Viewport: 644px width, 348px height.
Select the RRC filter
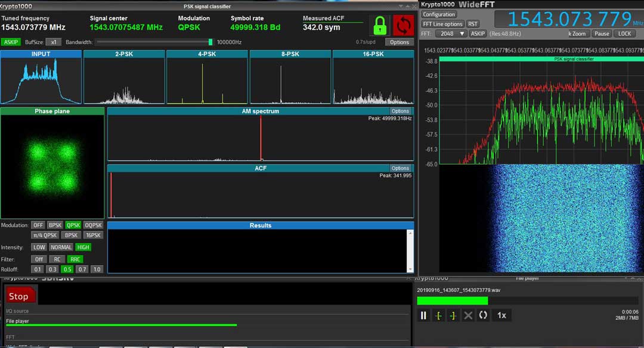tap(75, 259)
